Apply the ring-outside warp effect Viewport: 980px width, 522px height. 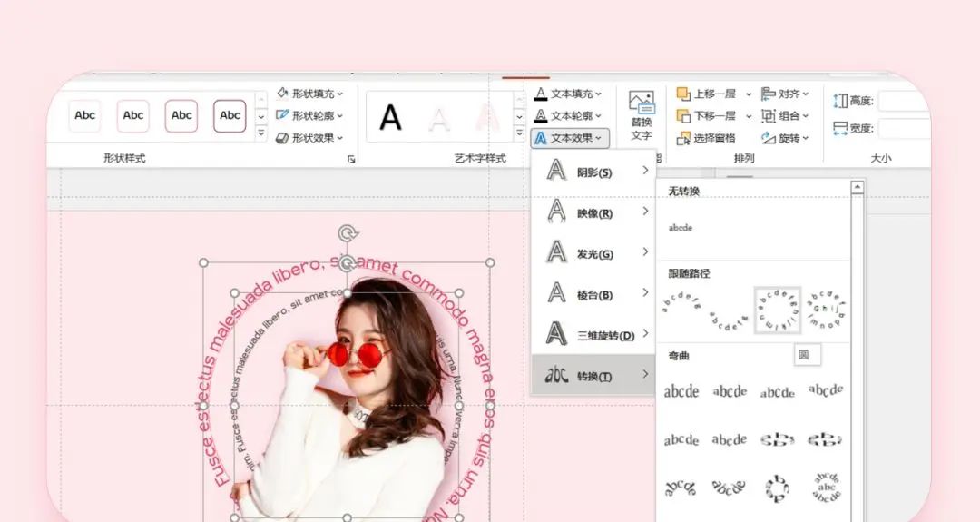[826, 439]
